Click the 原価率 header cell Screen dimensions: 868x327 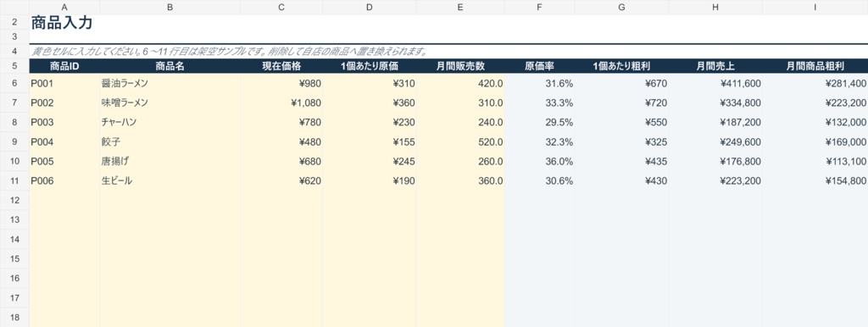(539, 66)
